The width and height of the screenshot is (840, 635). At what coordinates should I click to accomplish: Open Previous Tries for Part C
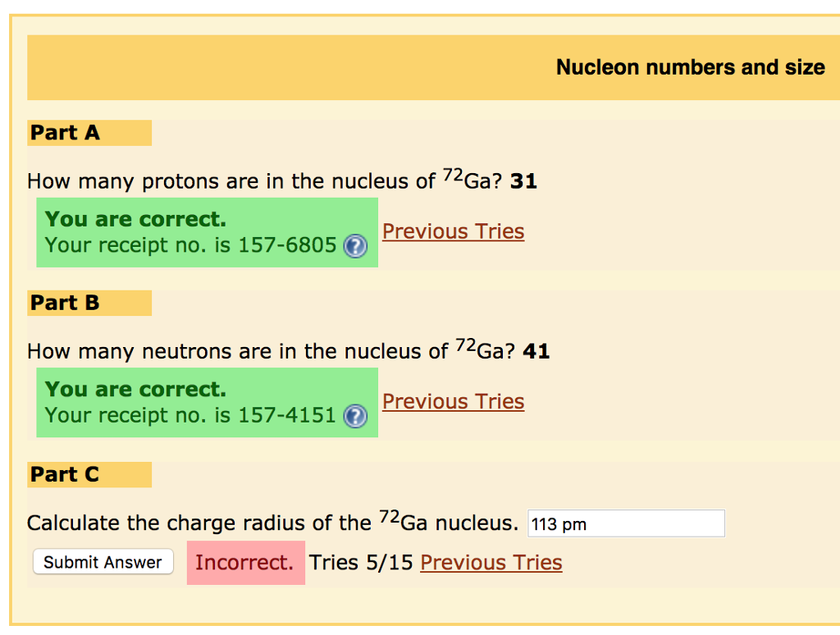coord(491,562)
